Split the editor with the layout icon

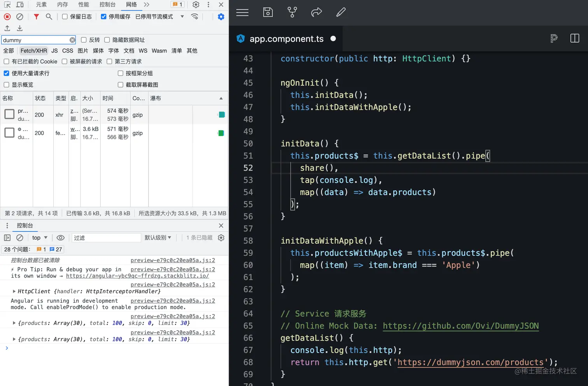pyautogui.click(x=575, y=38)
